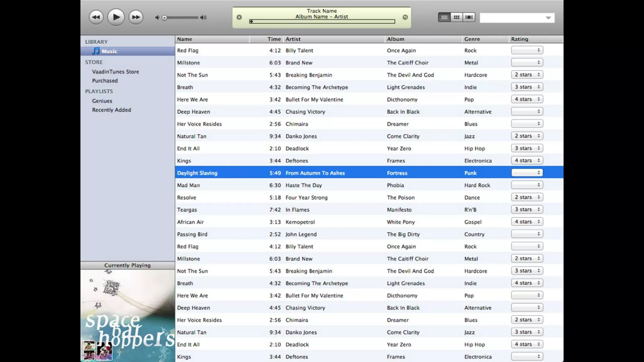Viewport: 644px width, 362px height.
Task: Switch to list view mode
Action: [444, 17]
